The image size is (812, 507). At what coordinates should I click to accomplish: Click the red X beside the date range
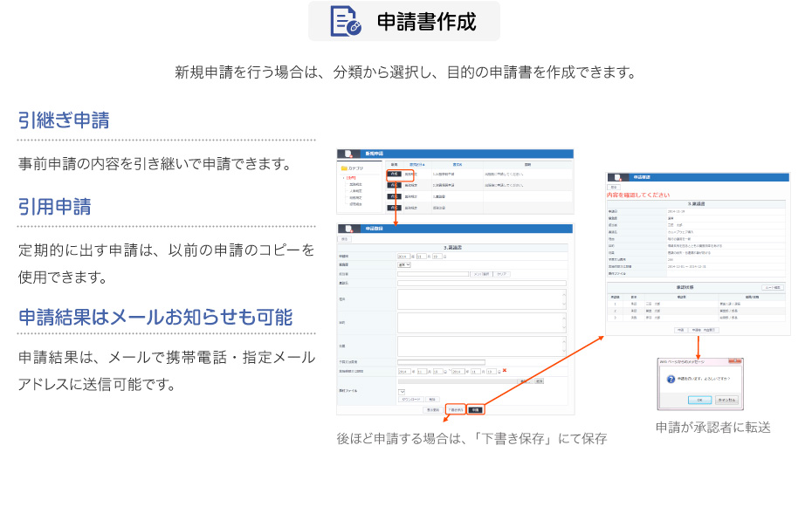504,370
